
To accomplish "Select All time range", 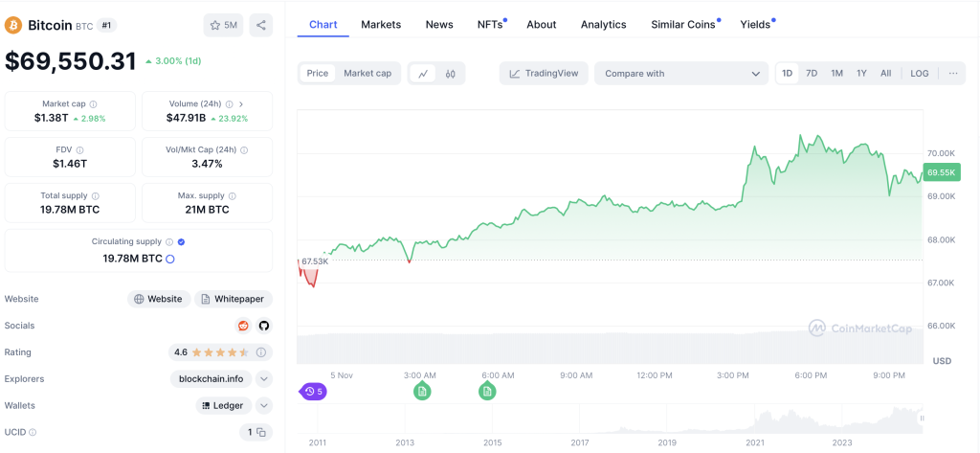I will pyautogui.click(x=885, y=73).
